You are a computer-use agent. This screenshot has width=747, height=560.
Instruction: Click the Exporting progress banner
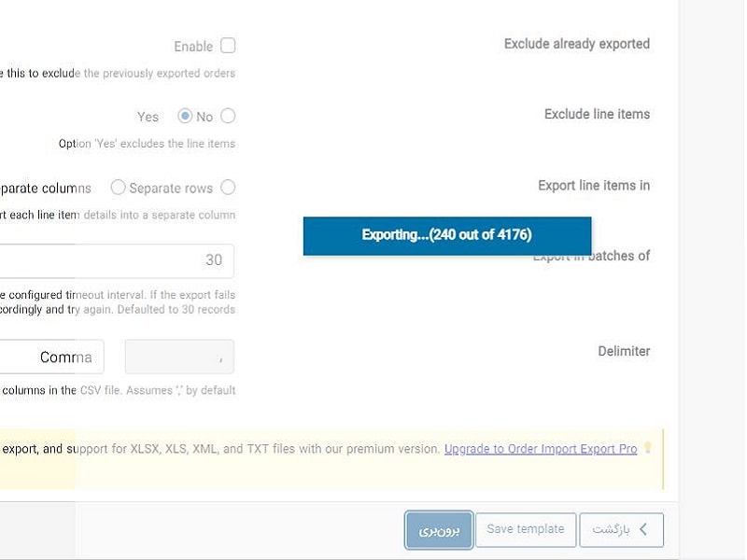point(447,236)
